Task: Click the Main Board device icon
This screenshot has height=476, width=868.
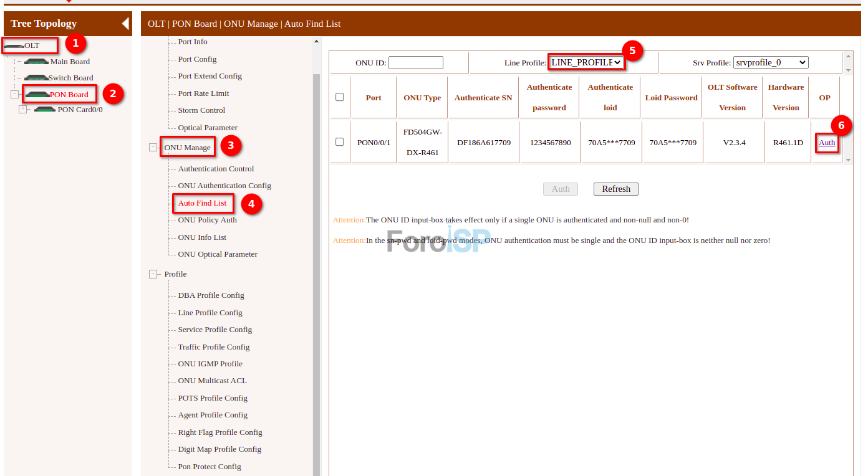Action: click(36, 62)
